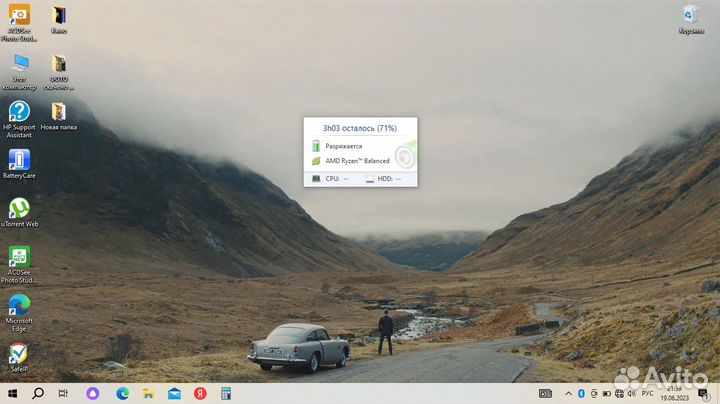Click the AMD Ryzen Balanced power plan
This screenshot has height=404, width=720.
point(357,160)
